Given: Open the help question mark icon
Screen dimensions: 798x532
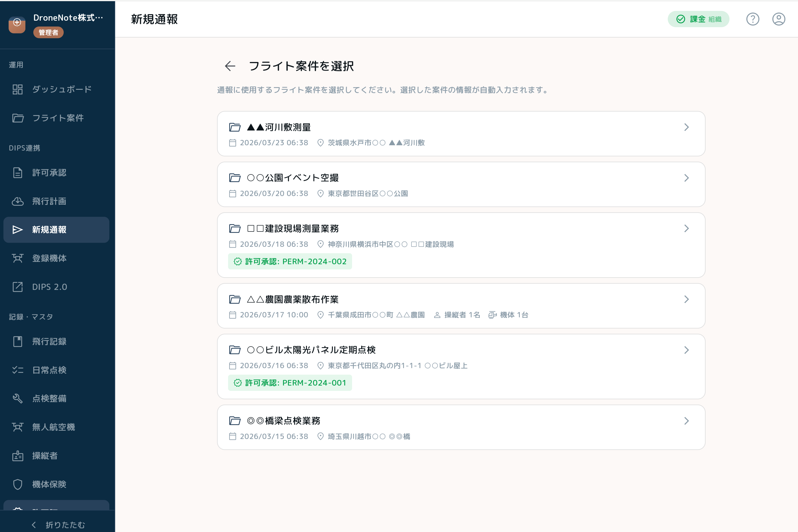Looking at the screenshot, I should pyautogui.click(x=752, y=19).
